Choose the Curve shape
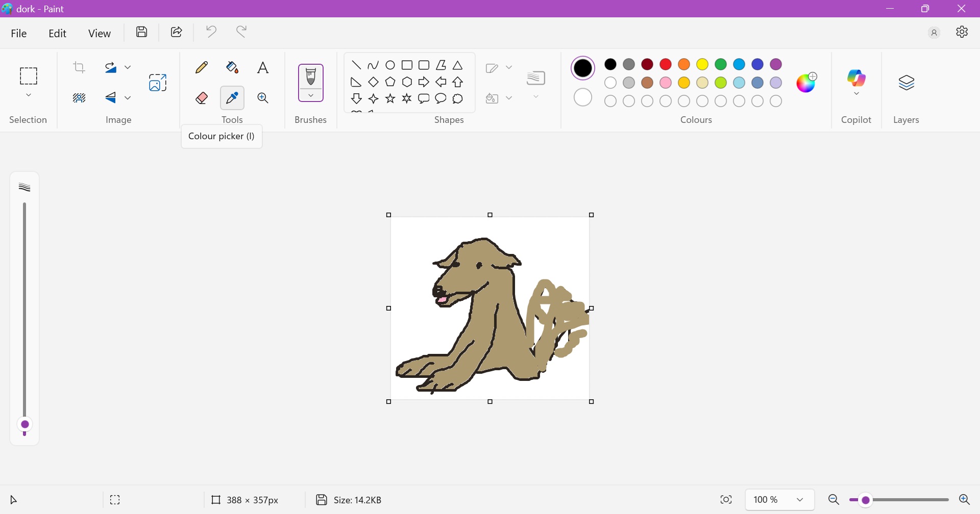Image resolution: width=980 pixels, height=514 pixels. tap(374, 65)
